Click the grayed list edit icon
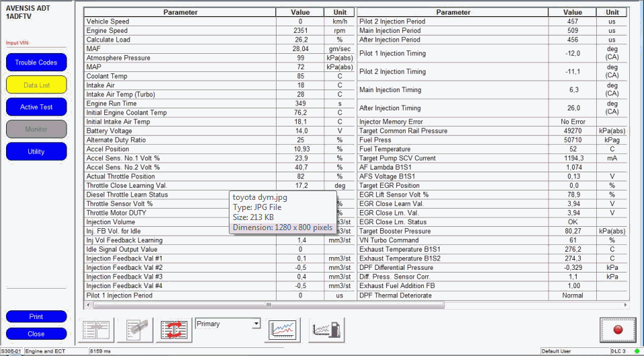The width and height of the screenshot is (644, 356). [135, 330]
